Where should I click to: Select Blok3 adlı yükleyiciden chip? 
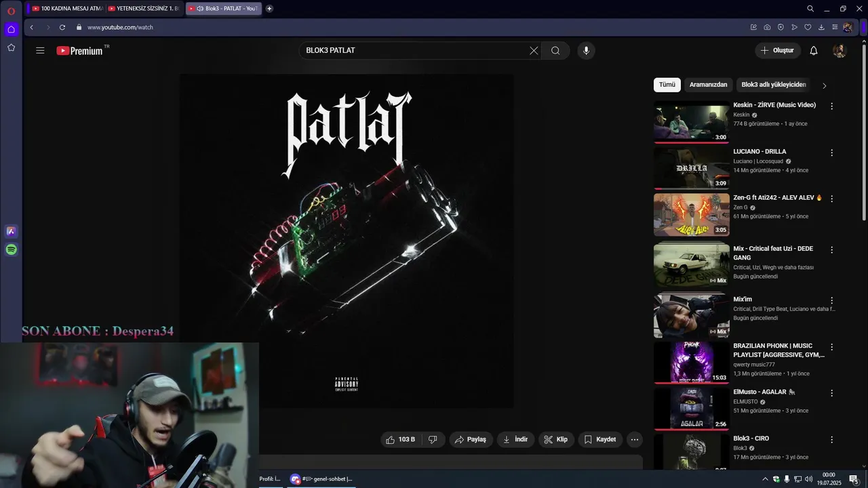[x=774, y=85]
